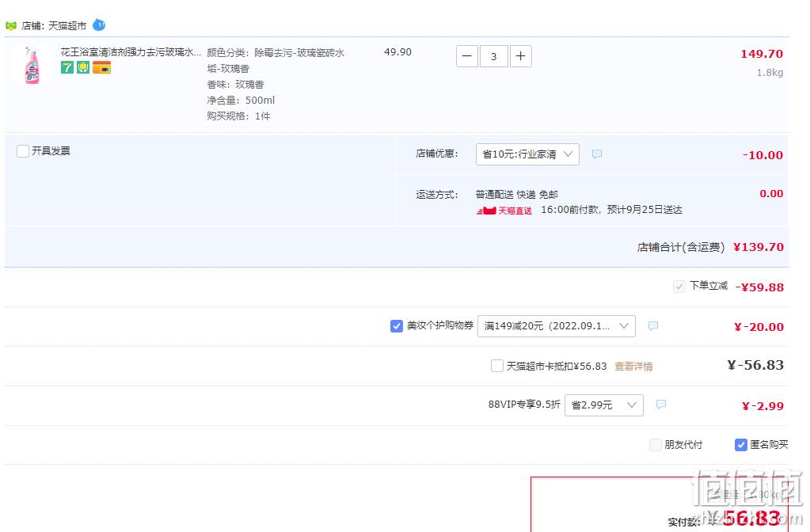Click the quantity input field showing 3

coord(494,56)
